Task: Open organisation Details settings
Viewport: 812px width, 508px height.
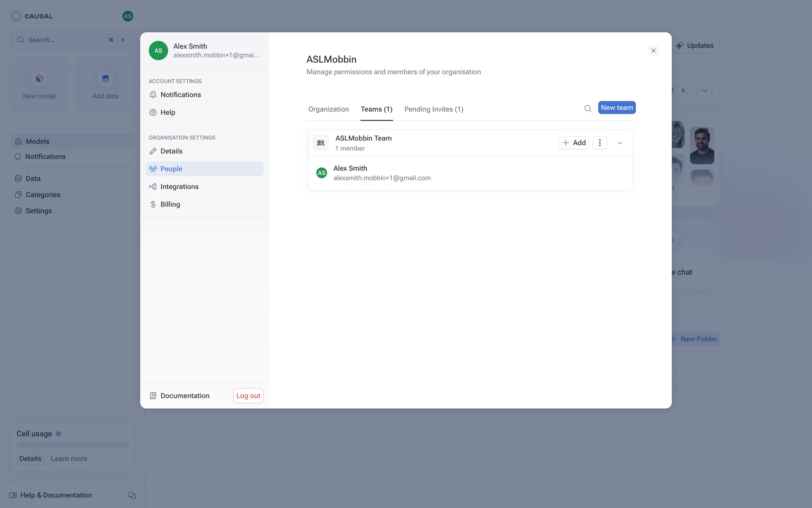Action: 171,151
